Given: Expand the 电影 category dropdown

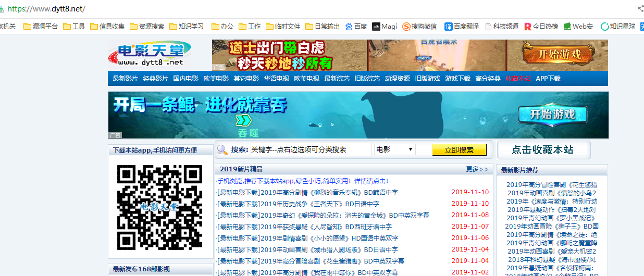Looking at the screenshot, I should (x=394, y=149).
